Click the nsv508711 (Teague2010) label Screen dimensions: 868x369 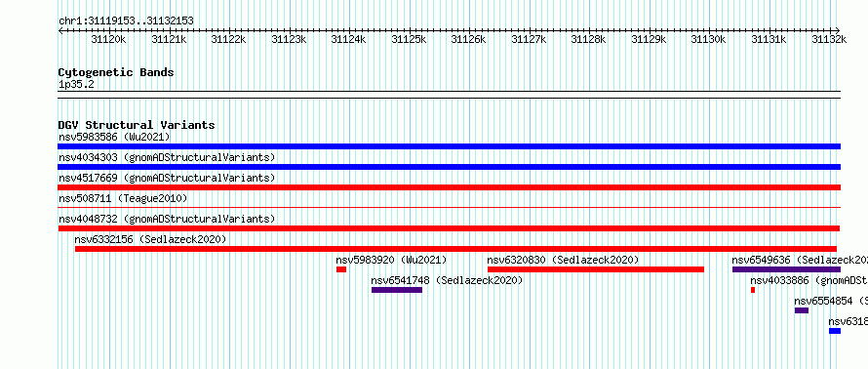(x=123, y=198)
